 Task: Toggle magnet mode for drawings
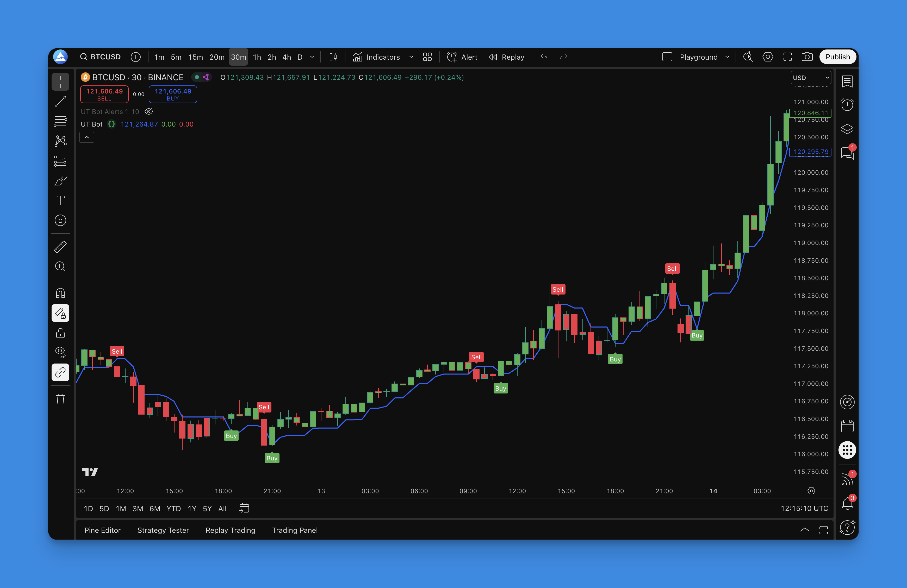click(x=60, y=293)
